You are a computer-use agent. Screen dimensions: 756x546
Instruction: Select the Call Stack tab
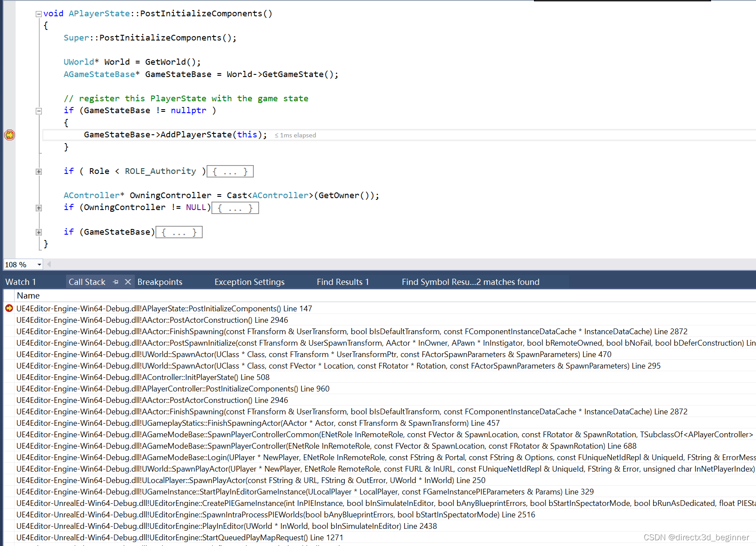click(x=87, y=282)
